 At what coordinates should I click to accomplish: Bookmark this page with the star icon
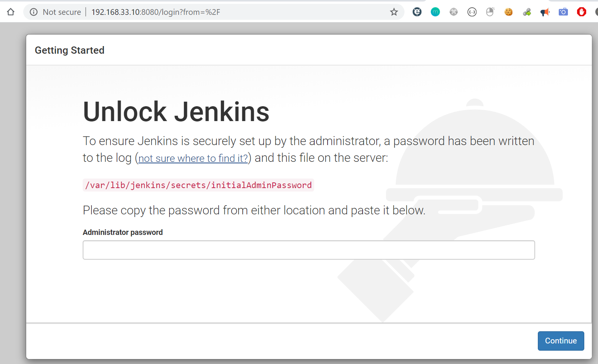[394, 12]
